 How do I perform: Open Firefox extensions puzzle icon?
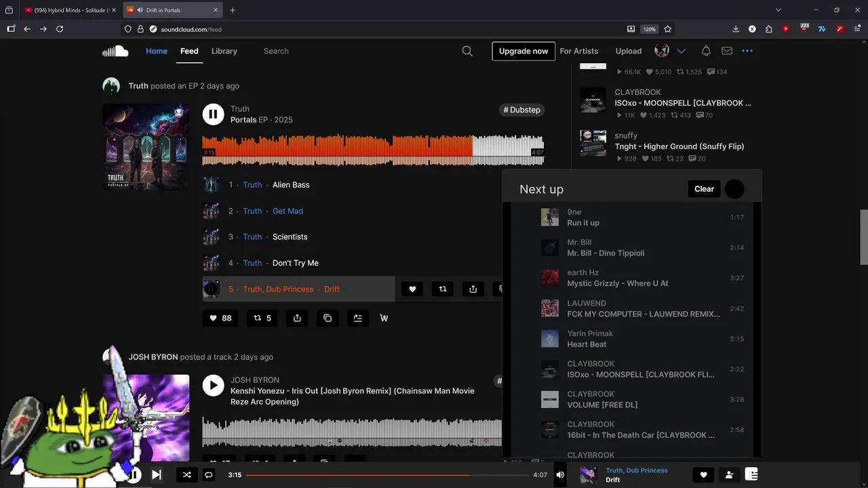click(x=768, y=29)
